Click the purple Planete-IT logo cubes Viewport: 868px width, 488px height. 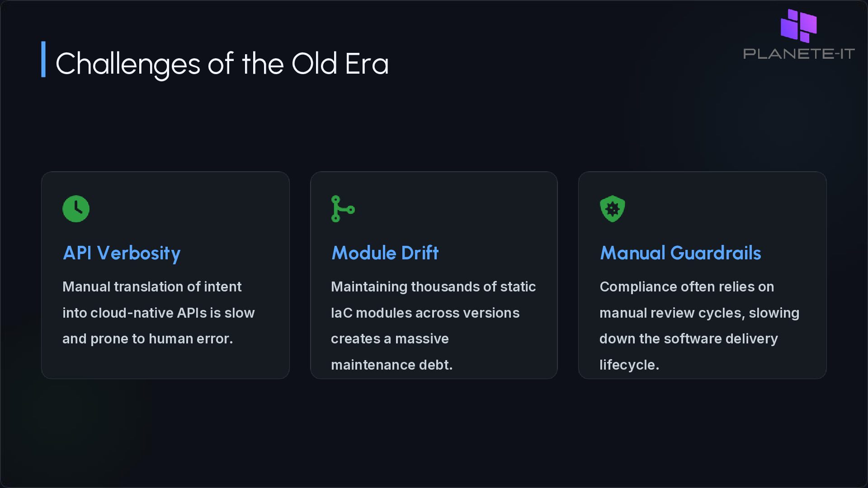point(799,26)
